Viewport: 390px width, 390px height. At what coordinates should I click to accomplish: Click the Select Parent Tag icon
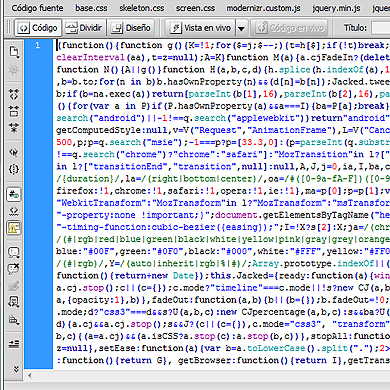(x=14, y=153)
